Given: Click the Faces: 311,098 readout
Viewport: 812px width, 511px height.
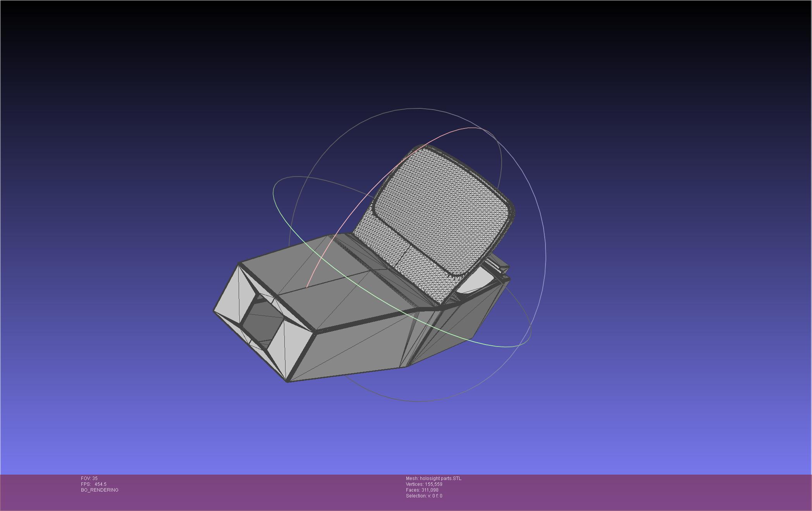Looking at the screenshot, I should [422, 490].
